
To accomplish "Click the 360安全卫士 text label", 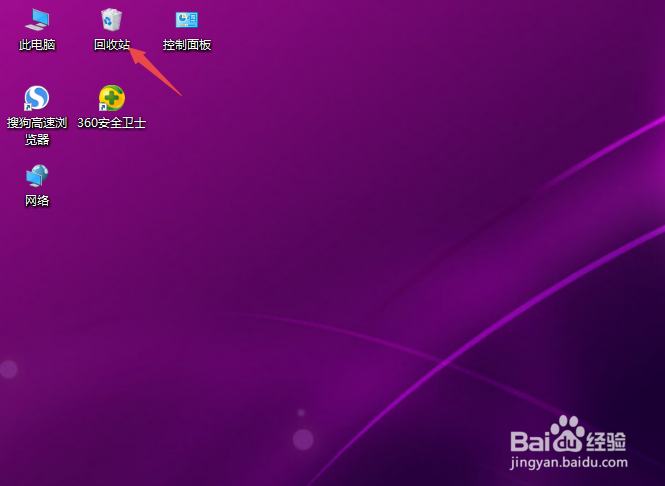I will point(112,123).
